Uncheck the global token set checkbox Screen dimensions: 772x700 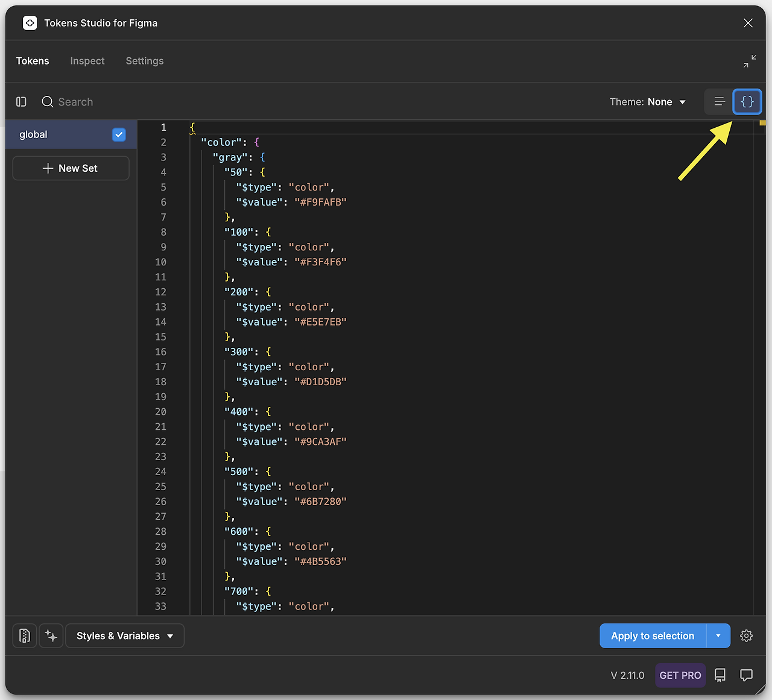119,134
